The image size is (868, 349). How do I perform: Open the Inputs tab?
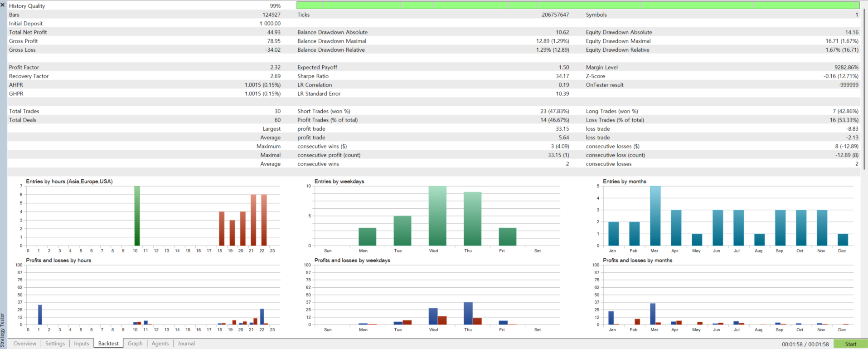click(x=82, y=344)
